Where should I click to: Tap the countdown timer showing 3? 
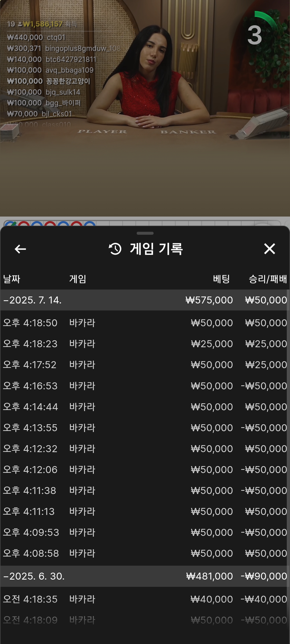click(255, 35)
